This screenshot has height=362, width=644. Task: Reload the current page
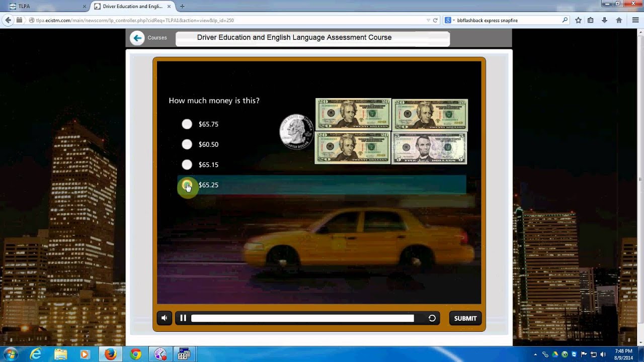[435, 20]
